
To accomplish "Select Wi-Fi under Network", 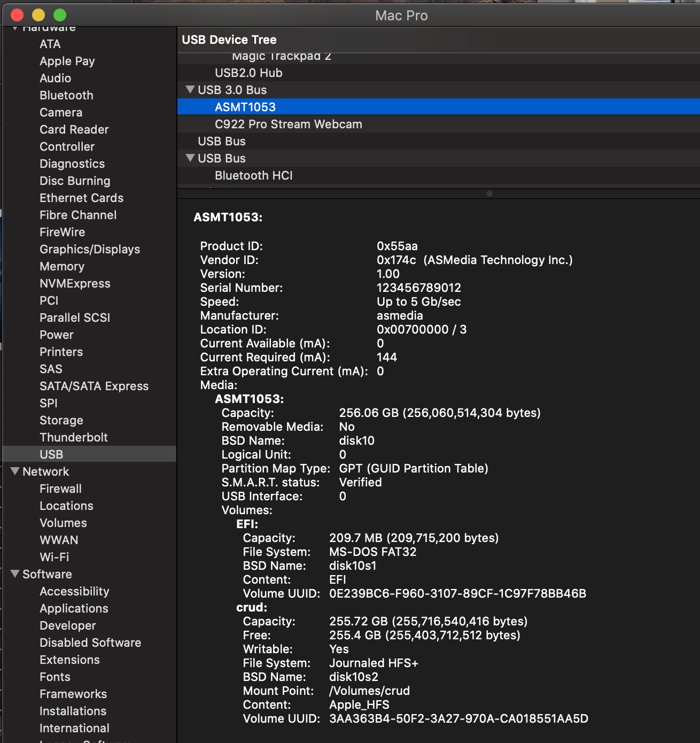I will tap(55, 557).
